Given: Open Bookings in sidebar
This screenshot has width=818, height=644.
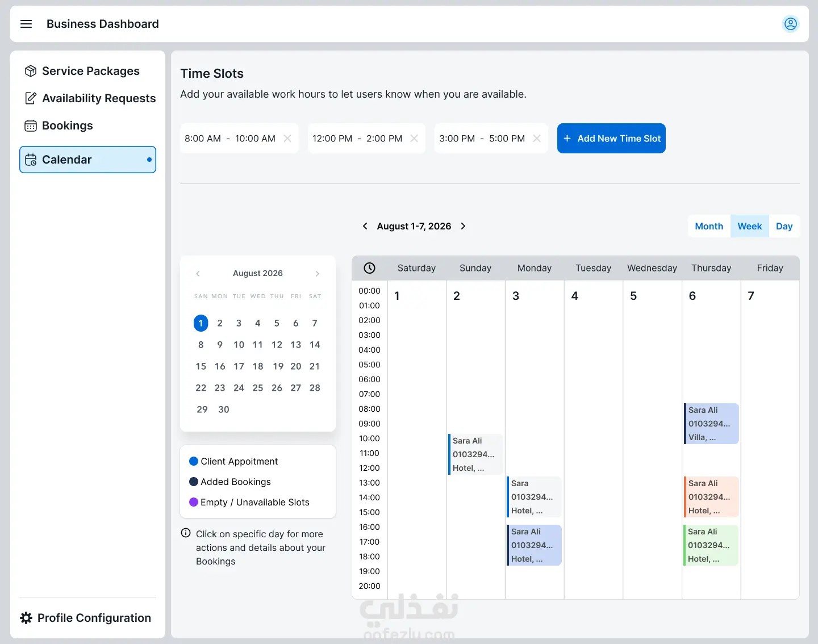Looking at the screenshot, I should coord(87,126).
